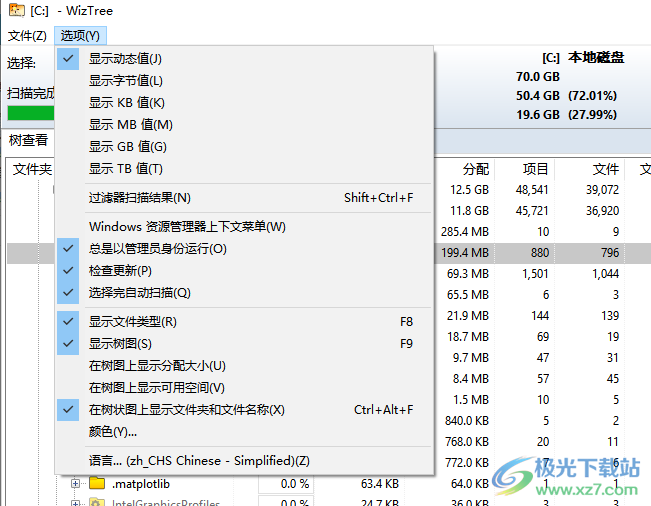Sort by 项目 column header
Viewport: 651px width, 506px height.
[x=536, y=169]
